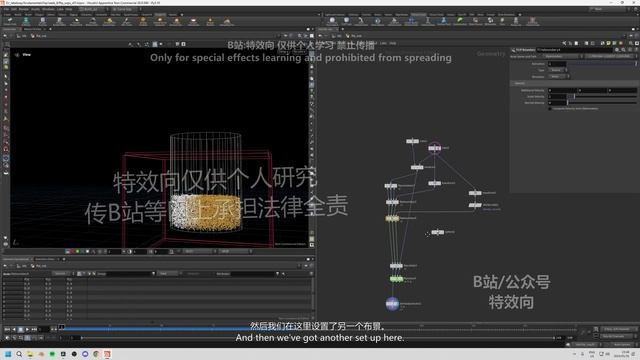
Task: Open the parameter pane gear menu icon
Action: coord(617,50)
